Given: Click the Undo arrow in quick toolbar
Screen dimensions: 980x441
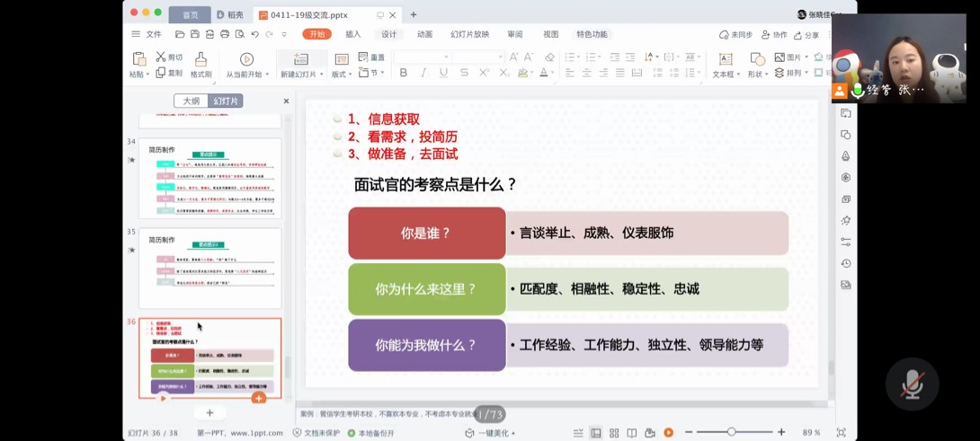Looking at the screenshot, I should [x=254, y=34].
